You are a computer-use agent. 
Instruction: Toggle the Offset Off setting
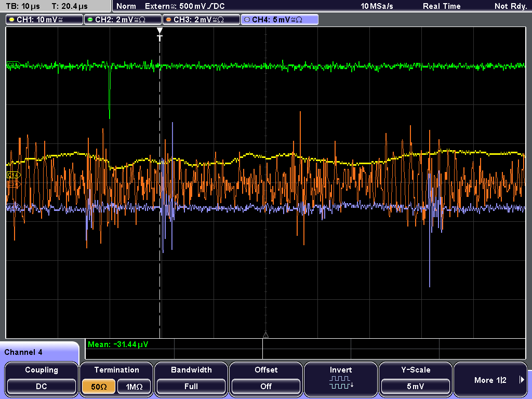point(266,387)
